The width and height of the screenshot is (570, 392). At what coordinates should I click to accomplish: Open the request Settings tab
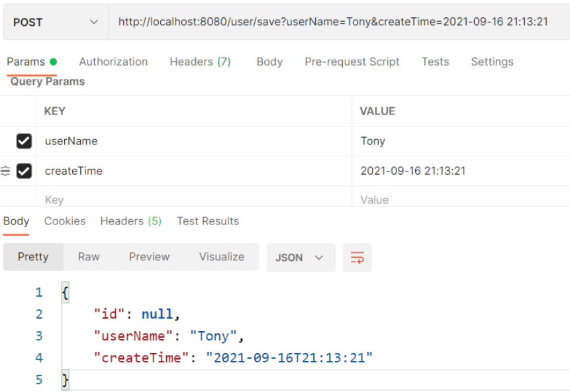491,62
